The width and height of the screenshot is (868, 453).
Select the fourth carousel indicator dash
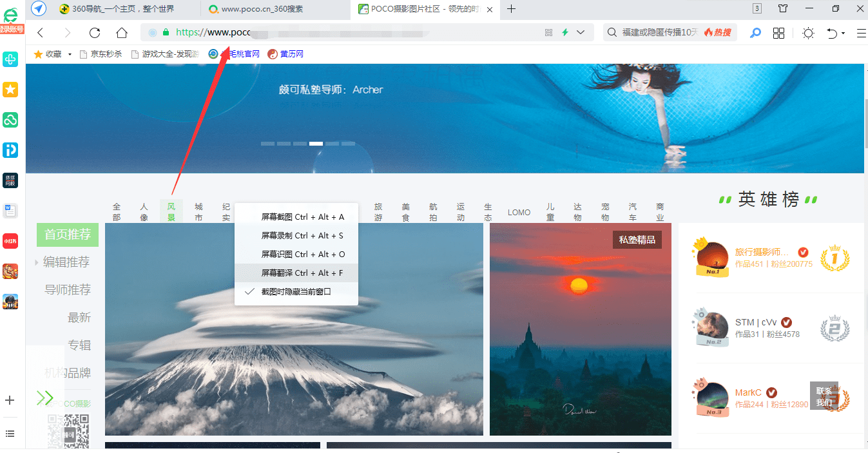click(316, 144)
